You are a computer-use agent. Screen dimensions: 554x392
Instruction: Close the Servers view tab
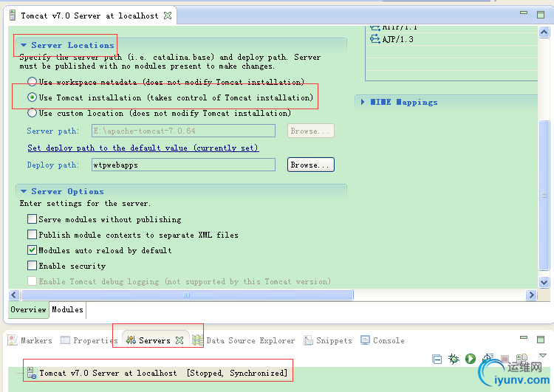(179, 340)
